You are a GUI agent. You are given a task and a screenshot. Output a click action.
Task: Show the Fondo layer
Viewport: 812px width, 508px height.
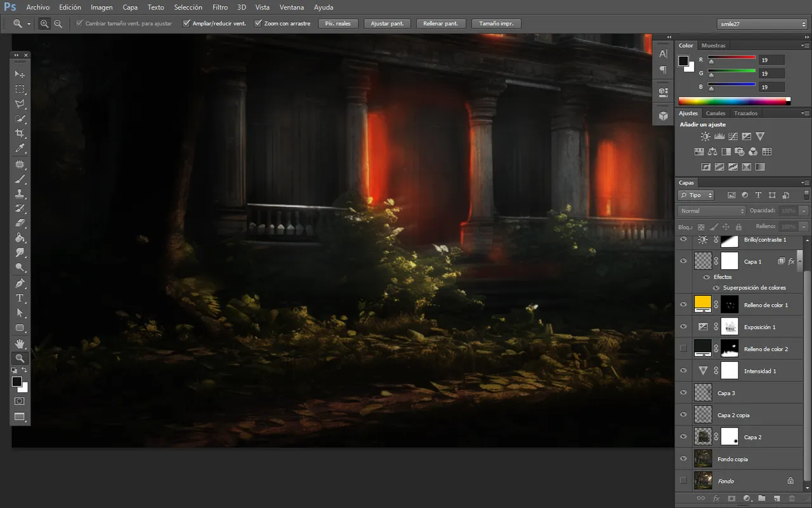click(683, 481)
